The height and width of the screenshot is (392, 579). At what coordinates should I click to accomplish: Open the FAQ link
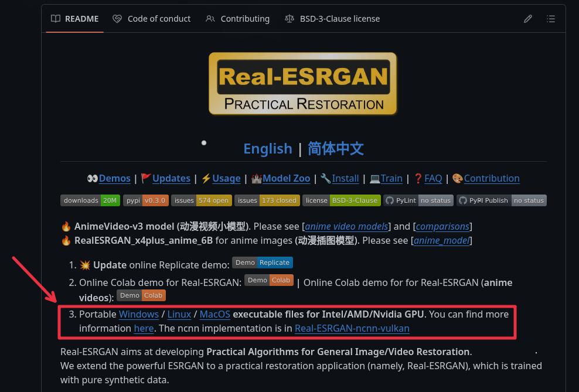click(x=433, y=179)
